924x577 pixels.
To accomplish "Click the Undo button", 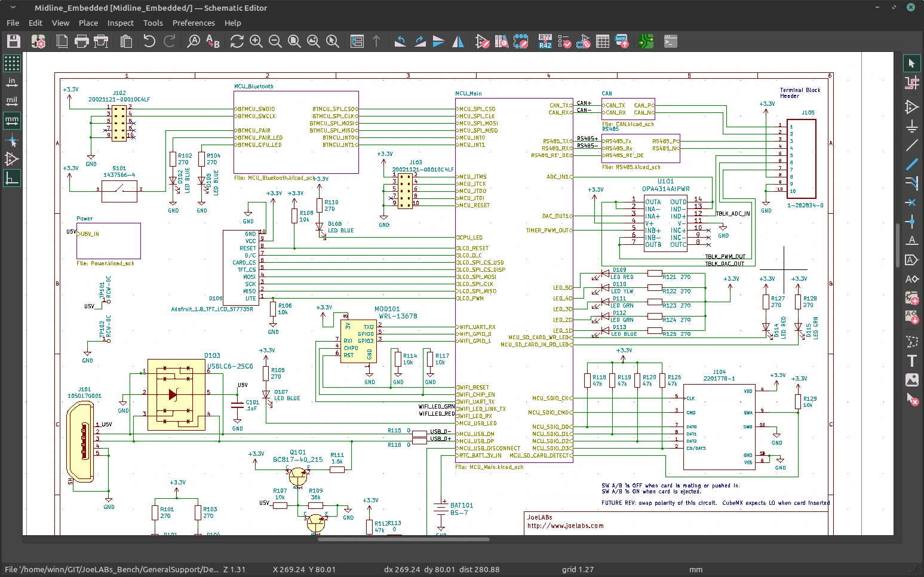I will [149, 41].
